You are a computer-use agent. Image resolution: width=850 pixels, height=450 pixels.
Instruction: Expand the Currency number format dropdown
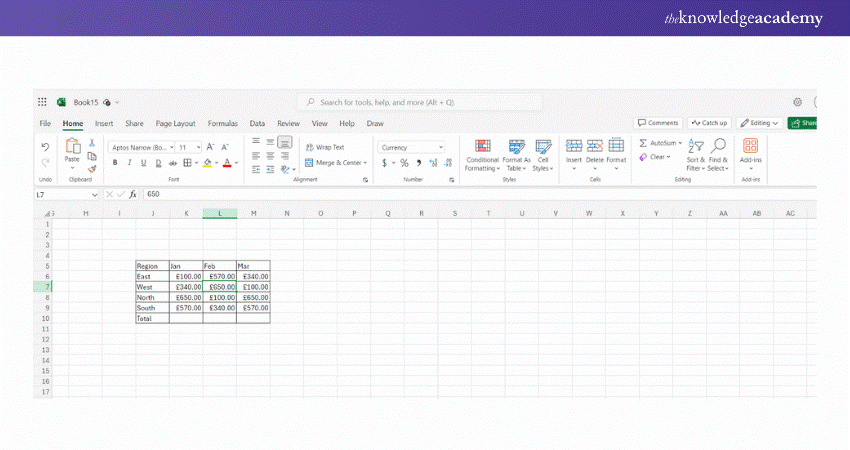click(440, 147)
